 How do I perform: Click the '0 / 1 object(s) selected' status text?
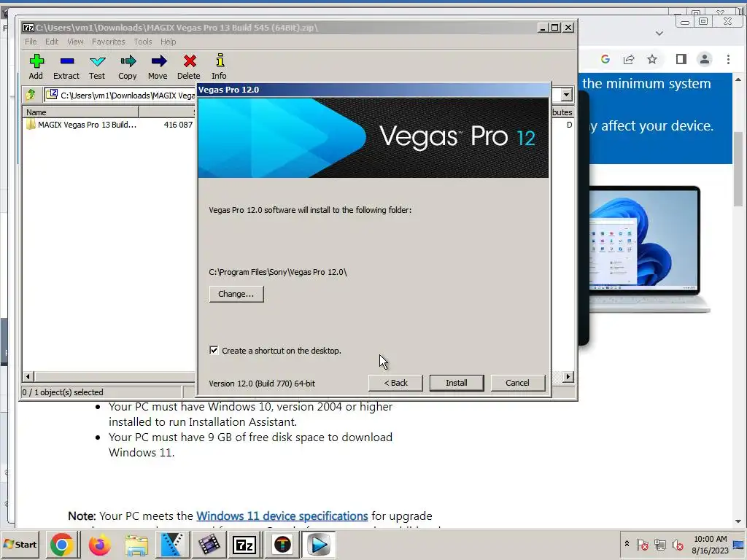(x=63, y=392)
